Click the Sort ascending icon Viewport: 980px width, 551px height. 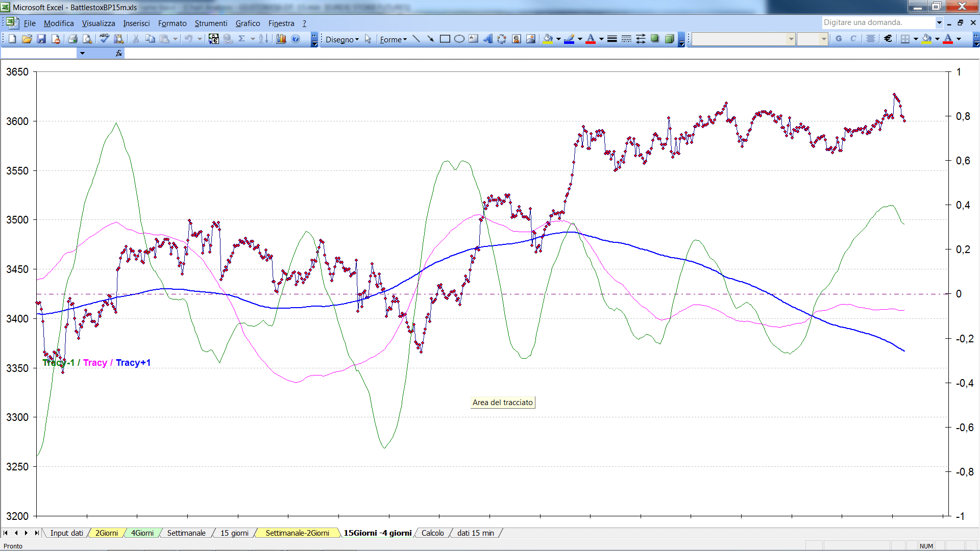coord(263,39)
